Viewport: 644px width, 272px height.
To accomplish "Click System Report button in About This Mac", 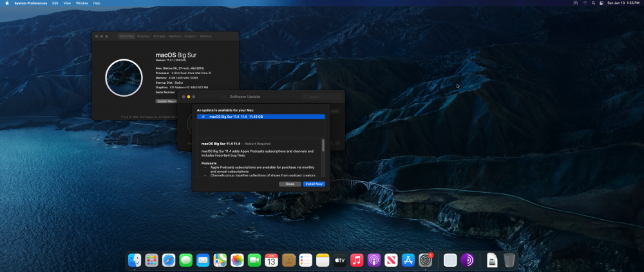I will point(166,101).
